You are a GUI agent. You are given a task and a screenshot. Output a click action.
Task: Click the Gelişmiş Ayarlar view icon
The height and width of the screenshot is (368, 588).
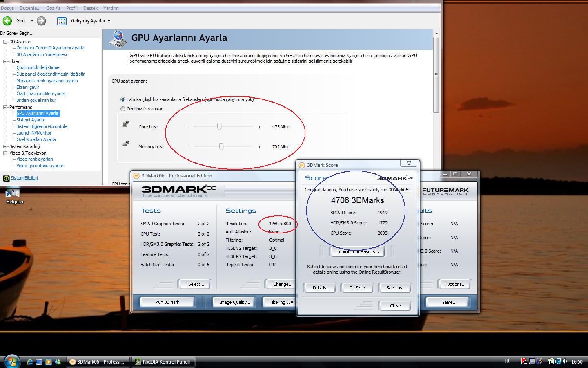click(62, 21)
